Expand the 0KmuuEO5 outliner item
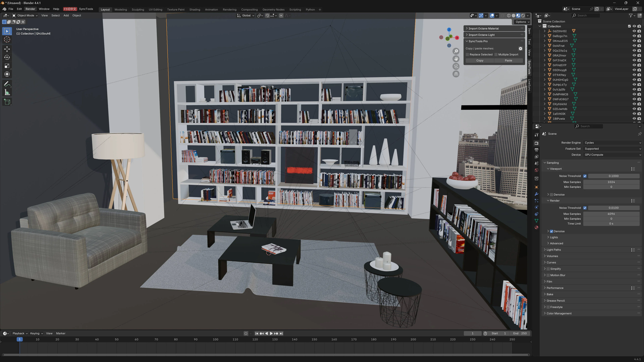Screen dimensions: 644x362 tap(545, 41)
